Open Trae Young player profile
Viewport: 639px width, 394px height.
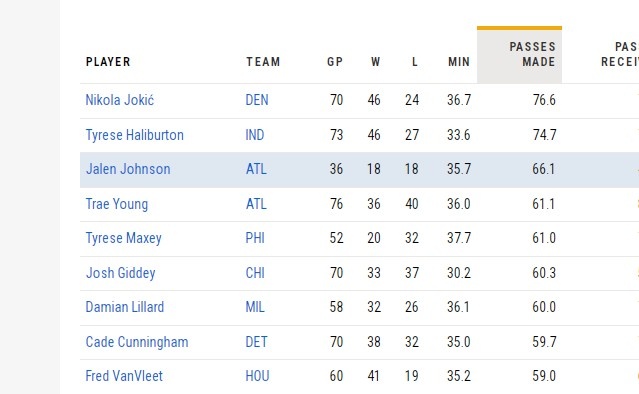[x=117, y=204]
